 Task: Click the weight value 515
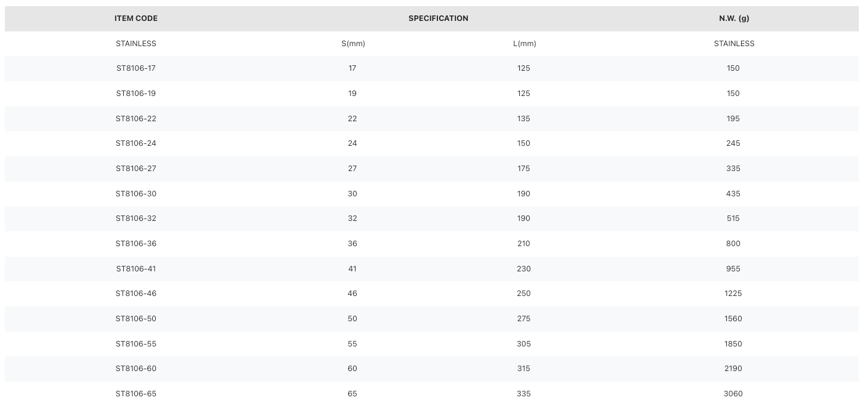(x=733, y=218)
